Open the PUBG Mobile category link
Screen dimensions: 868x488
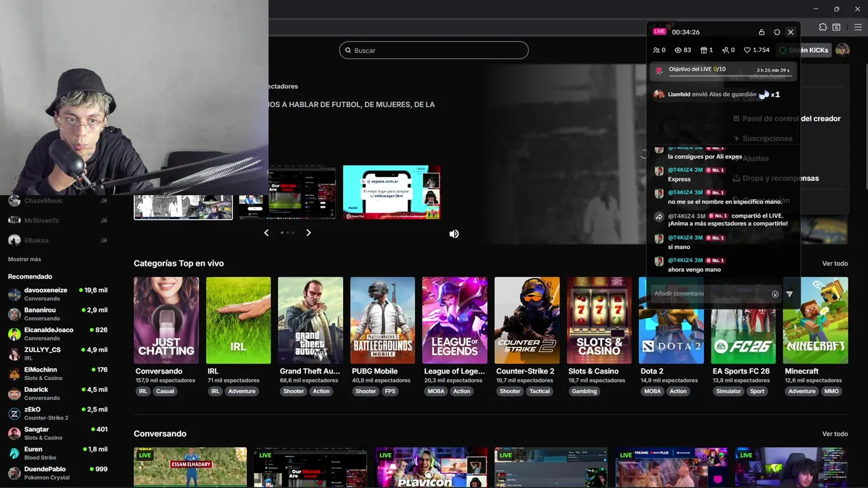point(374,371)
